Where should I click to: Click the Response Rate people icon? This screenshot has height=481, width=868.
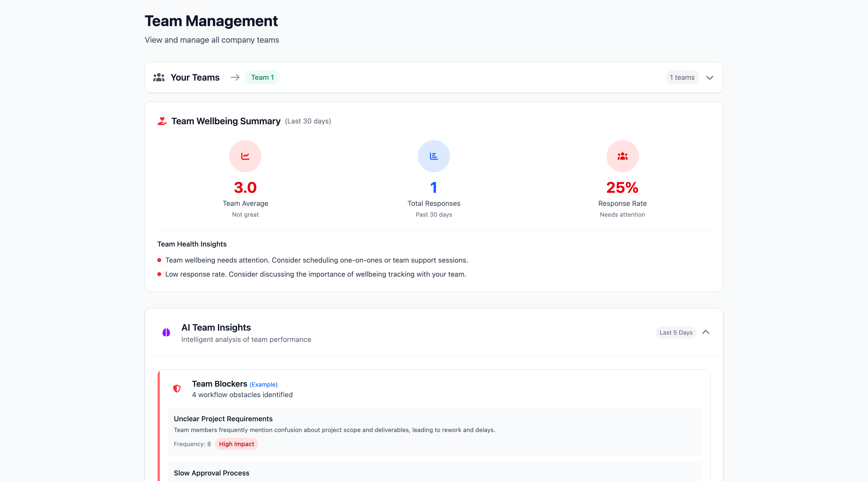622,156
